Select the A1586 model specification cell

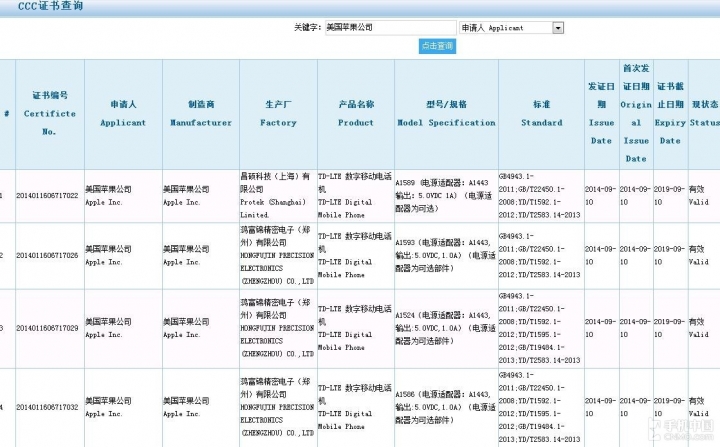pos(446,407)
